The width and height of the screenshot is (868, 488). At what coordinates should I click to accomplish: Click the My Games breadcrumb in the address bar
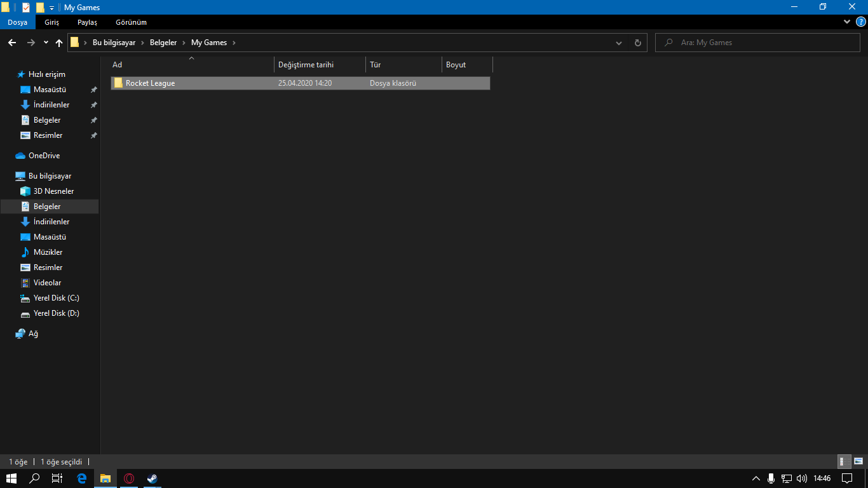[209, 43]
